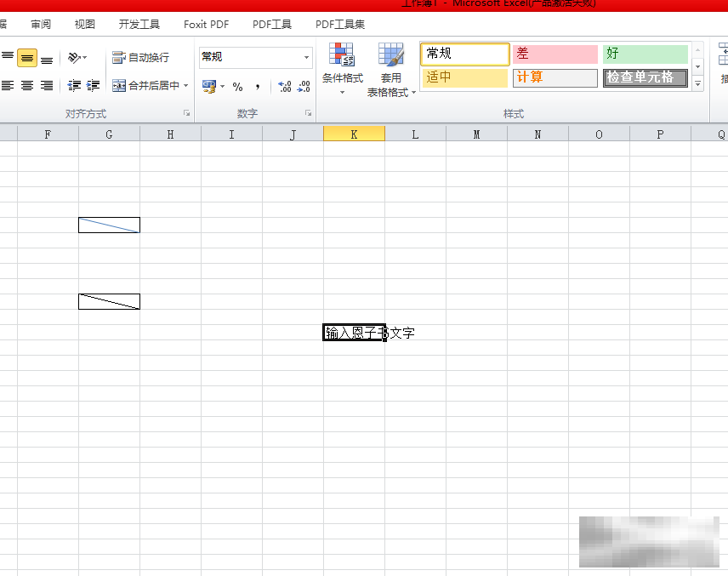The height and width of the screenshot is (576, 728).
Task: Select column M header
Action: click(x=477, y=134)
